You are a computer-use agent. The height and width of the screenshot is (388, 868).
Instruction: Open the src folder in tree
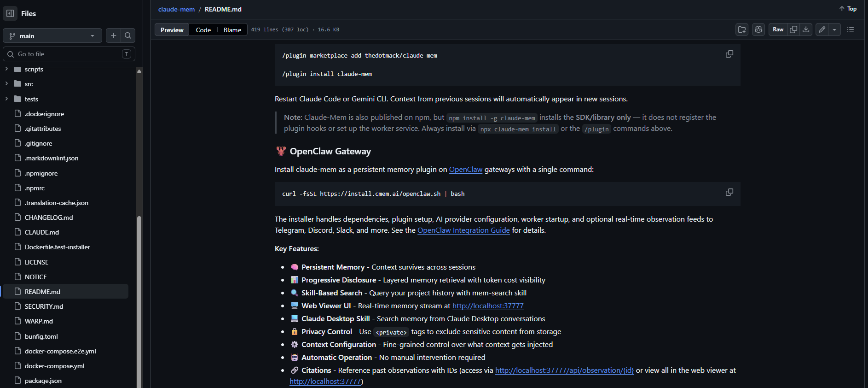pos(29,84)
